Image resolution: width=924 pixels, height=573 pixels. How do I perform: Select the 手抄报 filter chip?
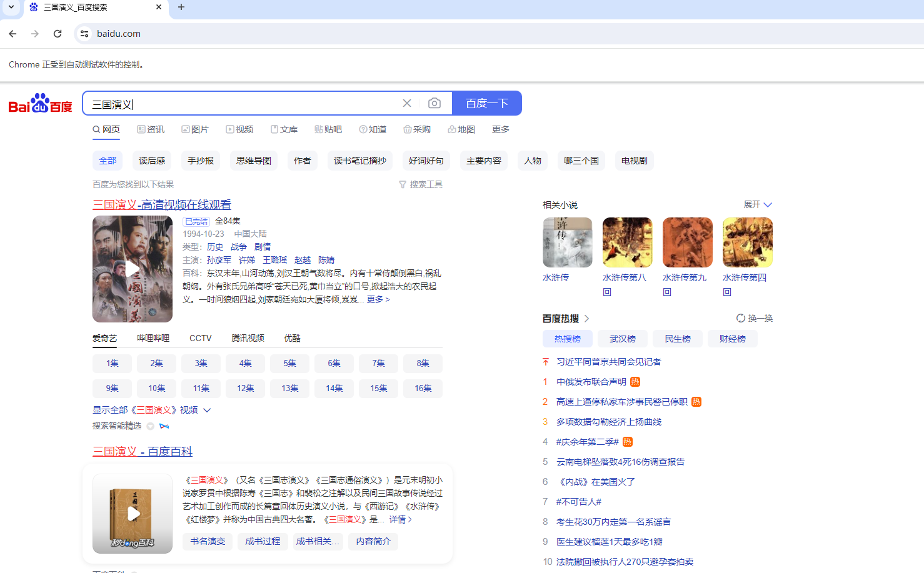[x=201, y=161]
